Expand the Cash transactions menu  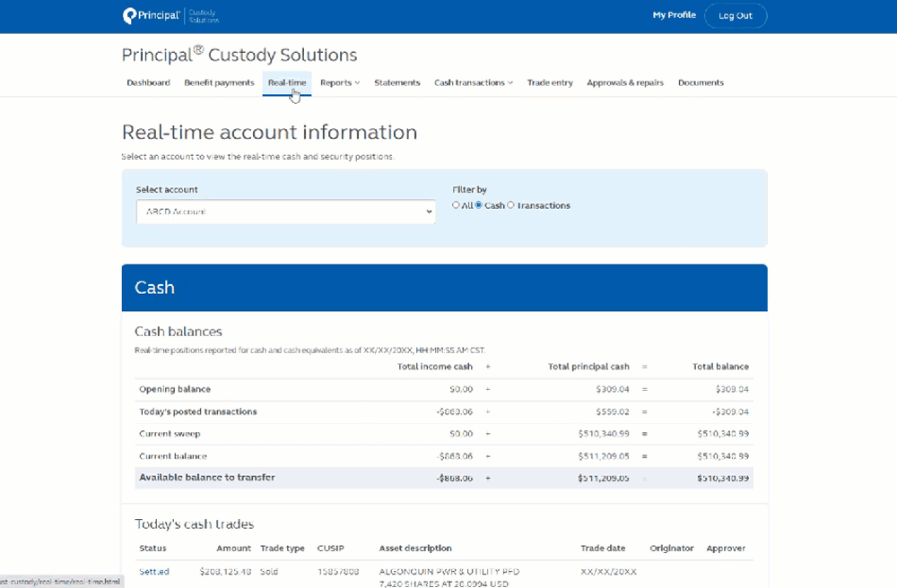473,82
